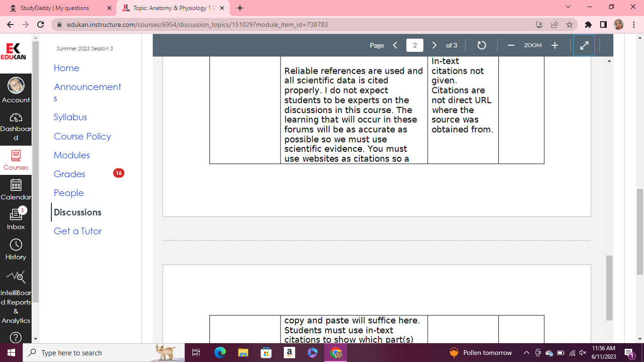
Task: Bookmark this page with the star icon
Action: [569, 25]
